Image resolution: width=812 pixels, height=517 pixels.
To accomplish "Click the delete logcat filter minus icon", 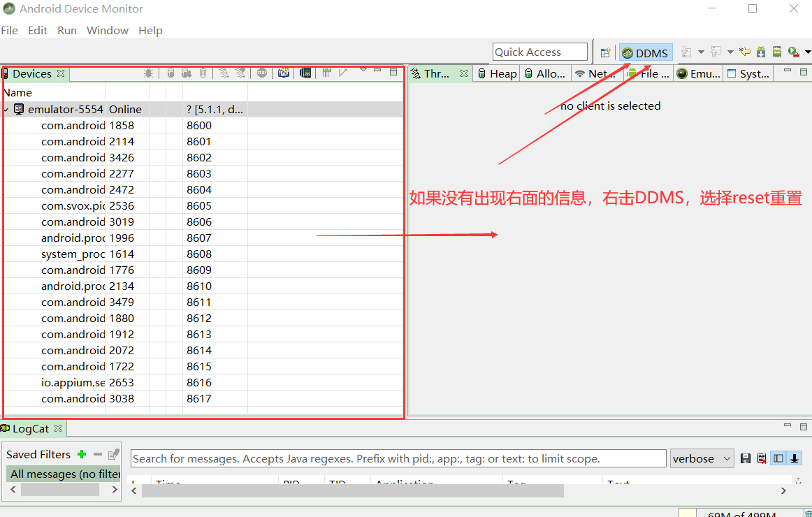I will tap(97, 454).
